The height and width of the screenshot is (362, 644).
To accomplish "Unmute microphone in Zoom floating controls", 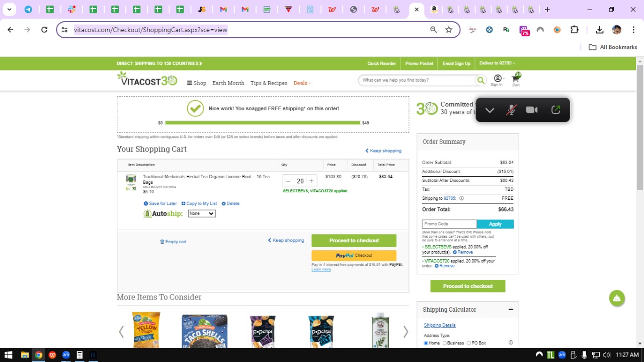I will coord(511,110).
